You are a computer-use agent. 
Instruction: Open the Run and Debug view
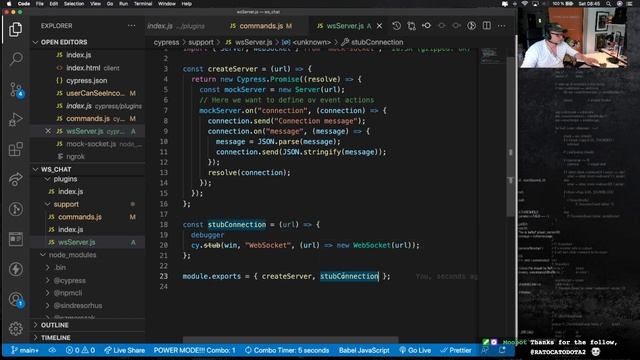click(x=16, y=119)
